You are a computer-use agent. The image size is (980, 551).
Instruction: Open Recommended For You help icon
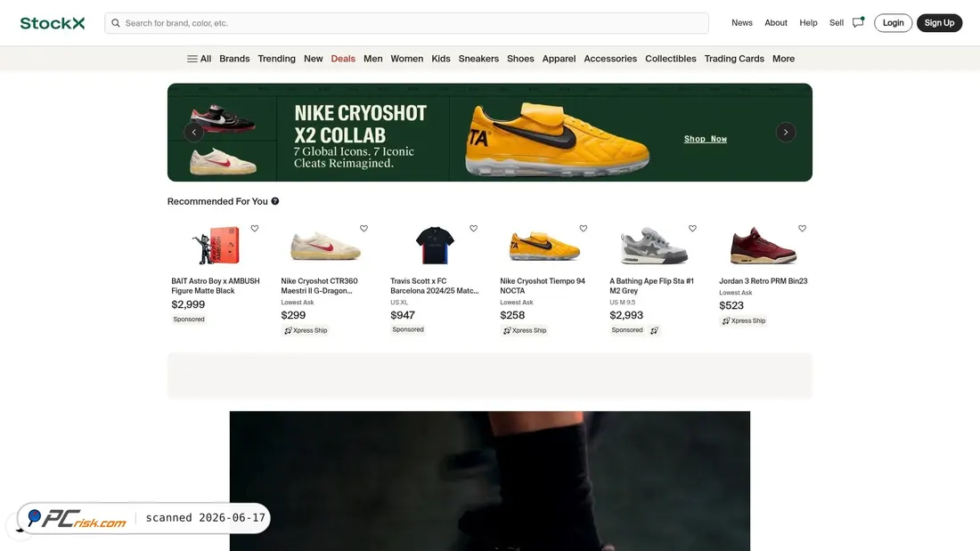[275, 201]
